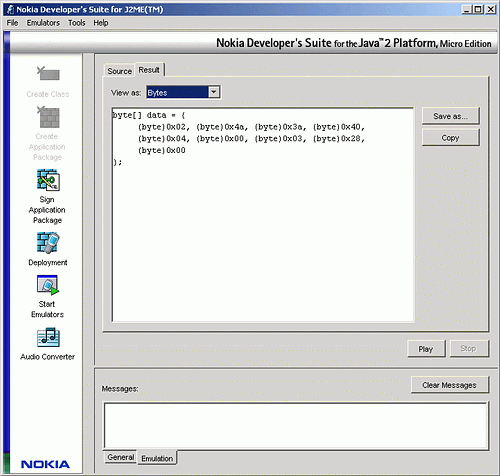Image resolution: width=500 pixels, height=476 pixels.
Task: Click the '(byte)0x40' value
Action: (337, 127)
